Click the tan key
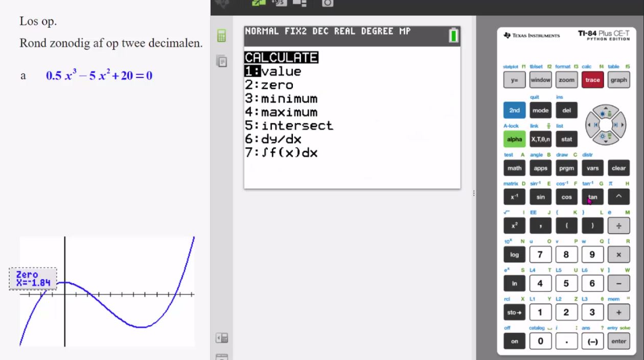 592,197
